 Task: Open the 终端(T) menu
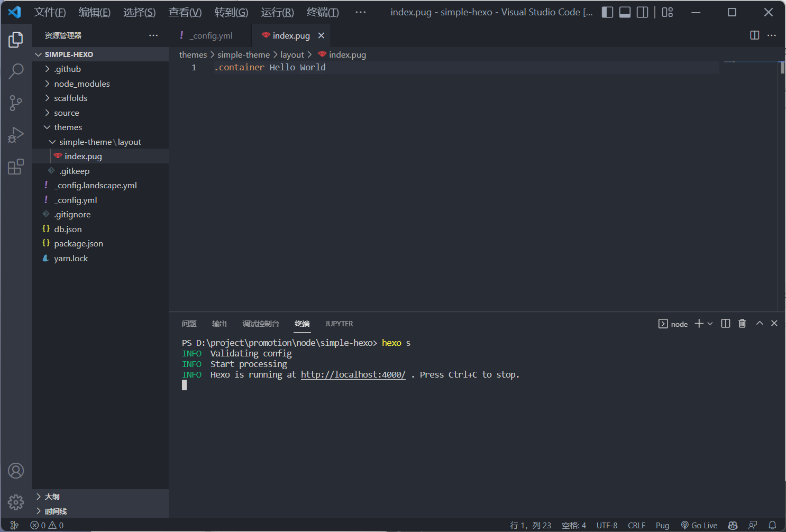tap(323, 12)
